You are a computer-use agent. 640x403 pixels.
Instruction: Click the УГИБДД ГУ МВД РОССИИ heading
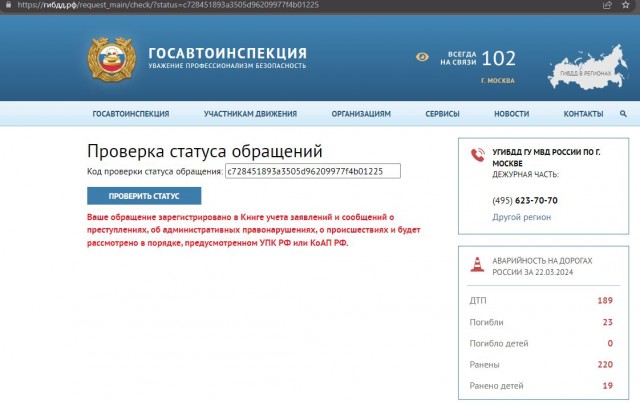pos(546,158)
